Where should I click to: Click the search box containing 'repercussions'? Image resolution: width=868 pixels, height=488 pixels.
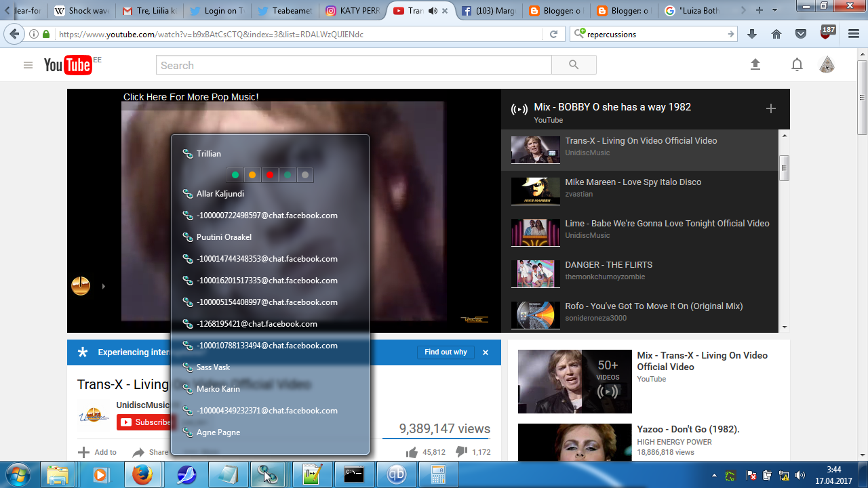pos(654,34)
